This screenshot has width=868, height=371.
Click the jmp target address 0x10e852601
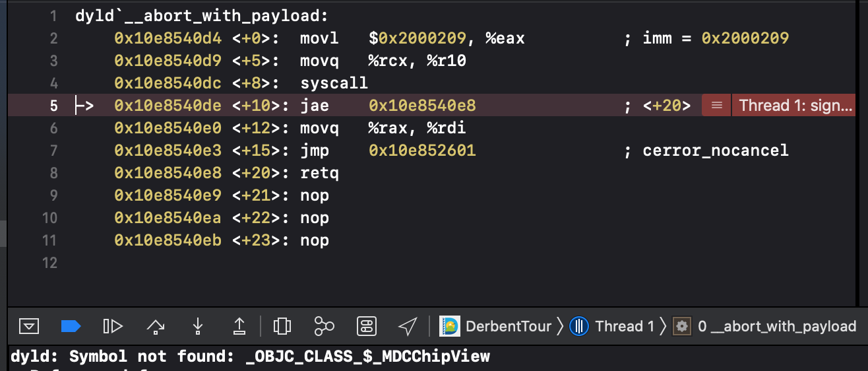point(422,151)
